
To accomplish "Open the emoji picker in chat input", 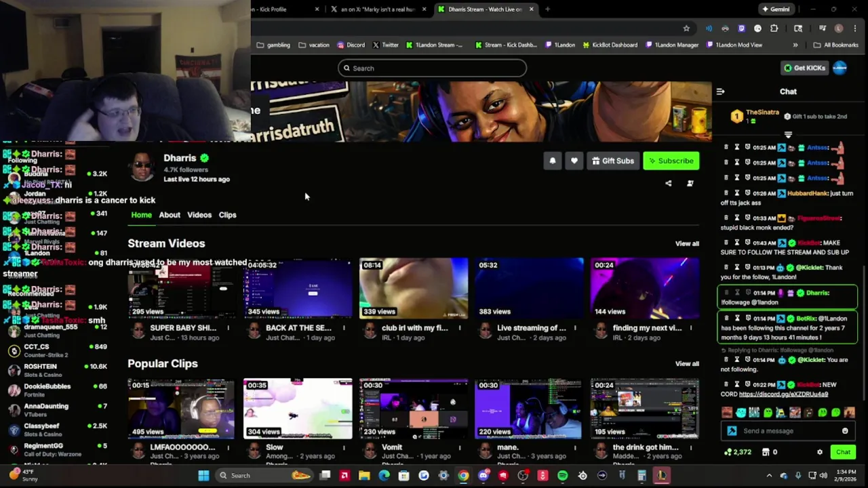I will click(x=845, y=431).
